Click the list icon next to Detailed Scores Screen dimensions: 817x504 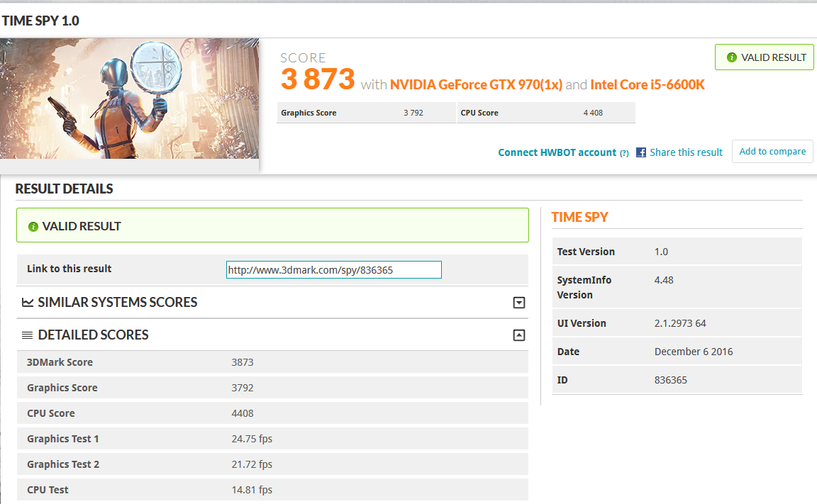(x=27, y=335)
